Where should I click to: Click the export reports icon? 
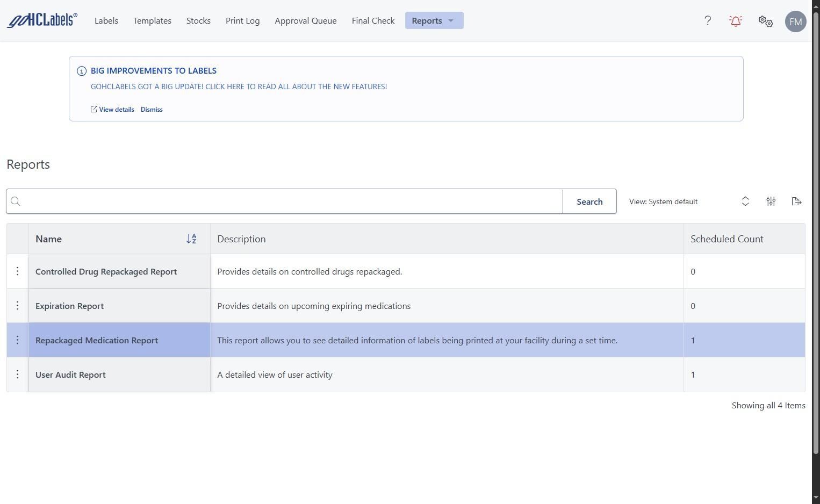coord(797,201)
